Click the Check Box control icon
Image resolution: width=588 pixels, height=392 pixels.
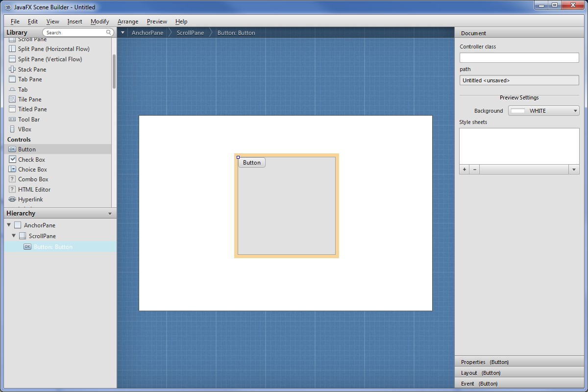(x=12, y=159)
